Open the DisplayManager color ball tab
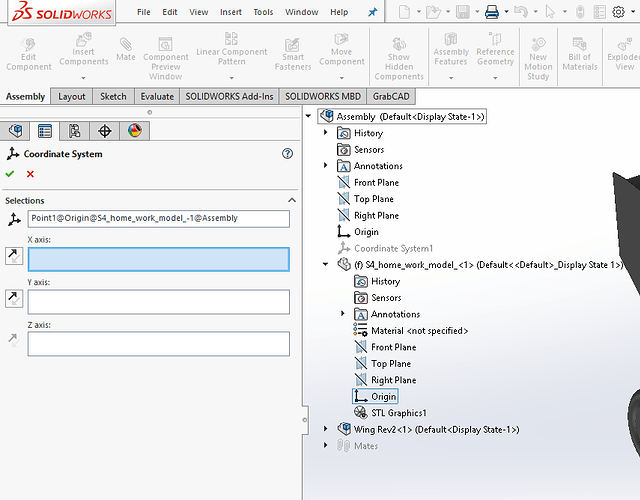This screenshot has width=640, height=500. click(135, 131)
